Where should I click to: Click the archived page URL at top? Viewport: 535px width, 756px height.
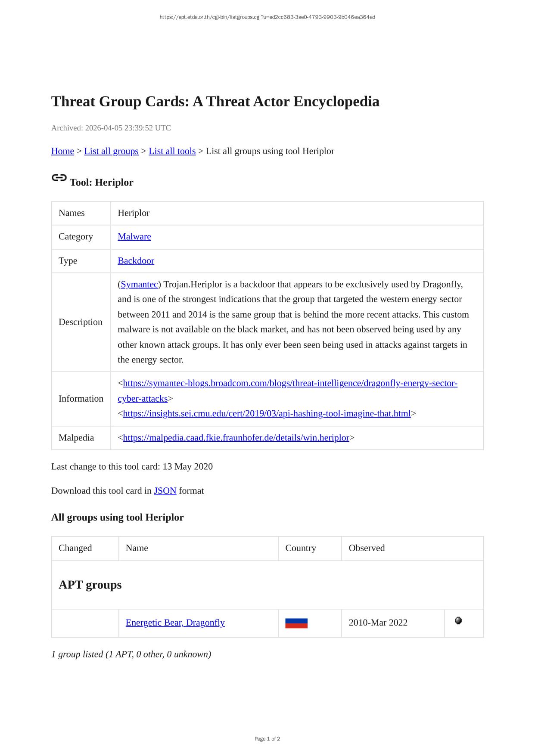coord(267,17)
